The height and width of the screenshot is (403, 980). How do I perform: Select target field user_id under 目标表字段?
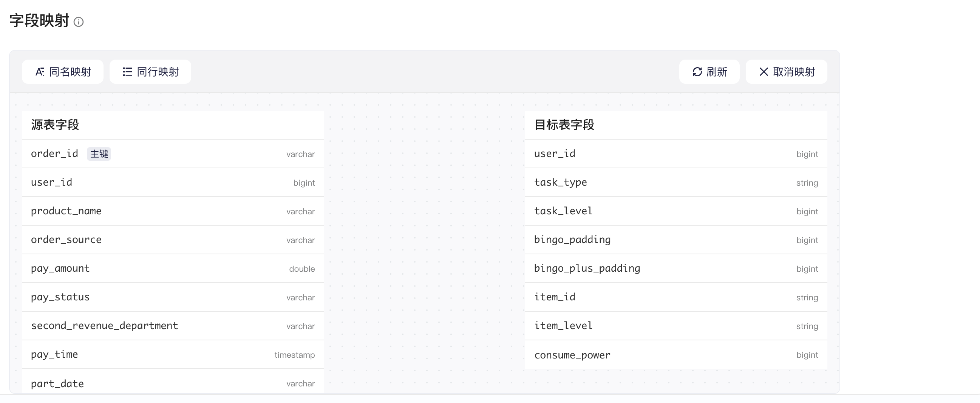pos(676,154)
